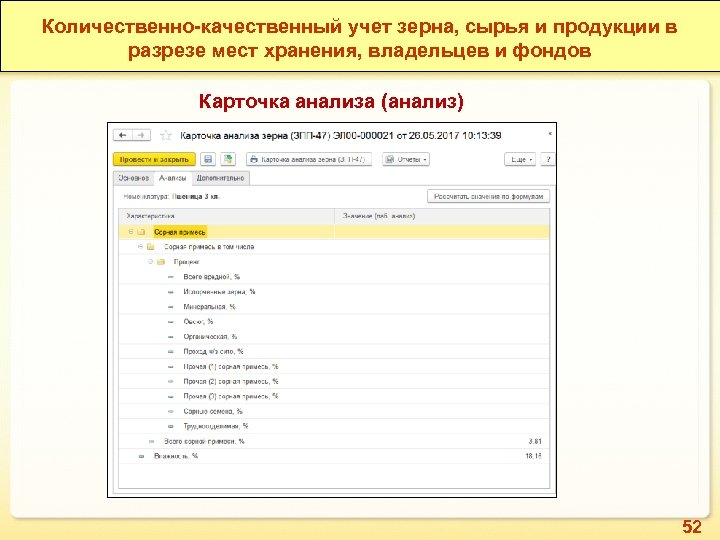Select the 'Испорченные зерна, %' row
The image size is (720, 540).
click(334, 292)
